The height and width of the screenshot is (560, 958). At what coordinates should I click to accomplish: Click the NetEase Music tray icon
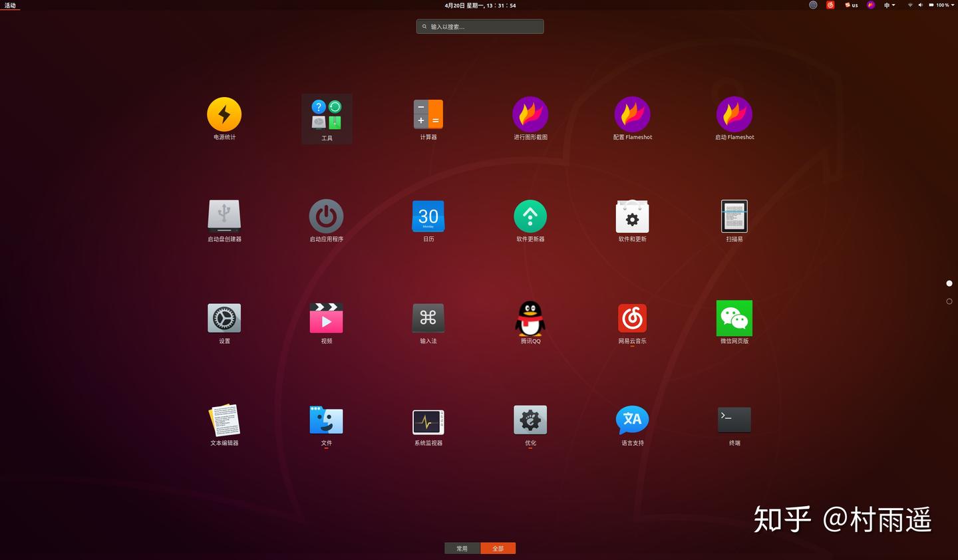(830, 5)
